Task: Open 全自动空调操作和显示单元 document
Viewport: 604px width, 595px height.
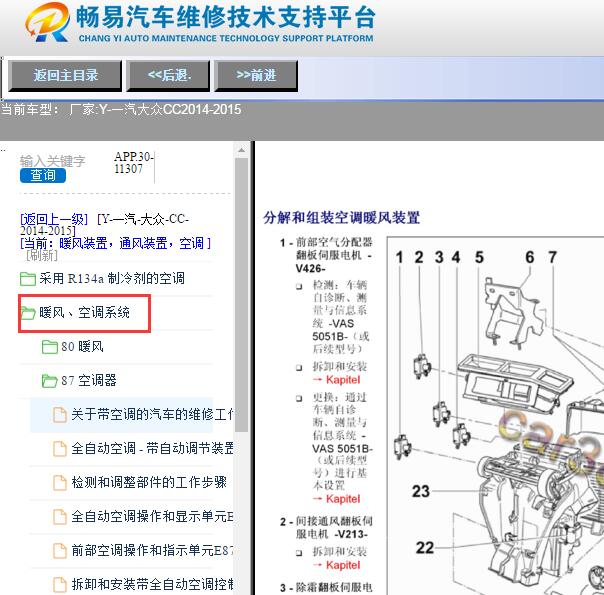Action: tap(152, 516)
